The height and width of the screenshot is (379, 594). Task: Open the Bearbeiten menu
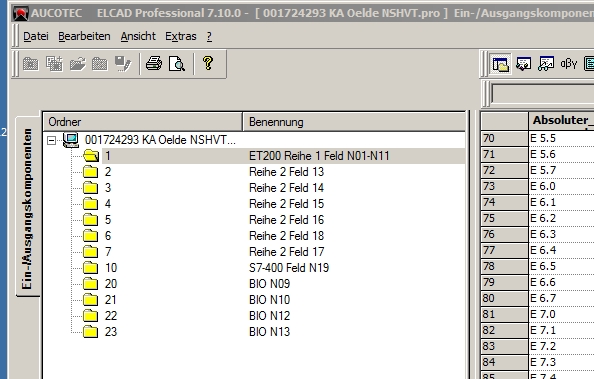click(x=84, y=36)
